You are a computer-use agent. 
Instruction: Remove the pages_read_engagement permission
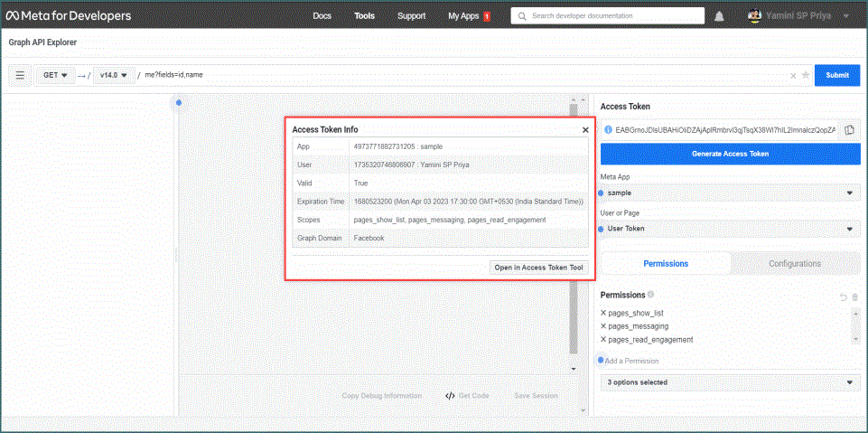[x=603, y=340]
